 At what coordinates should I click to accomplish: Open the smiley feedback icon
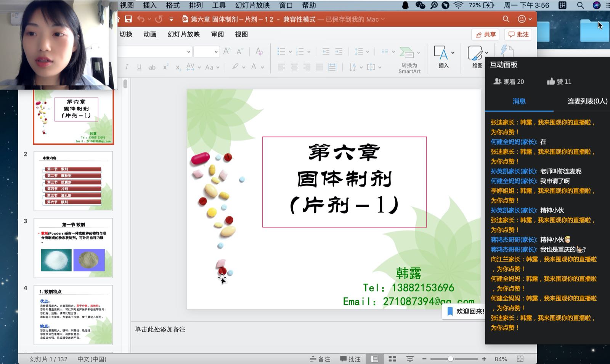tap(522, 19)
